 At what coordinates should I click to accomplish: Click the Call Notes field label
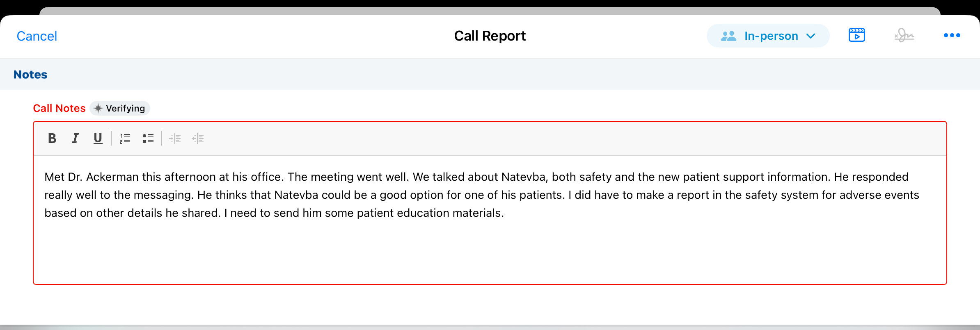pyautogui.click(x=59, y=108)
